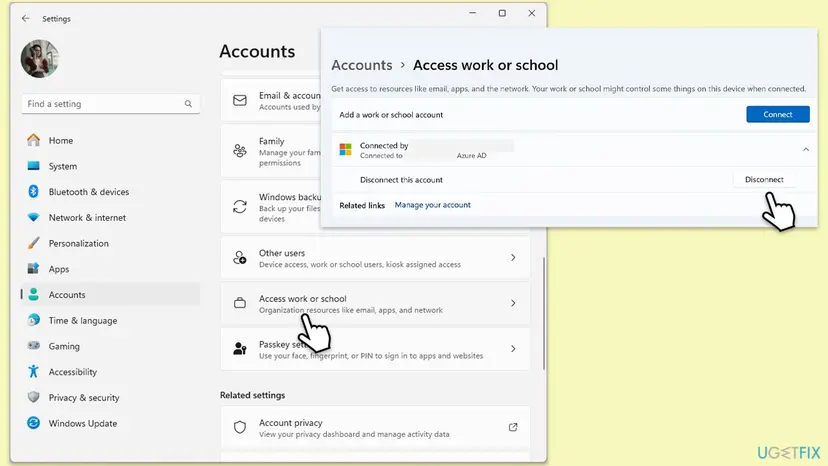Click the Apps icon in sidebar
Viewport: 828px width, 466px height.
(34, 268)
